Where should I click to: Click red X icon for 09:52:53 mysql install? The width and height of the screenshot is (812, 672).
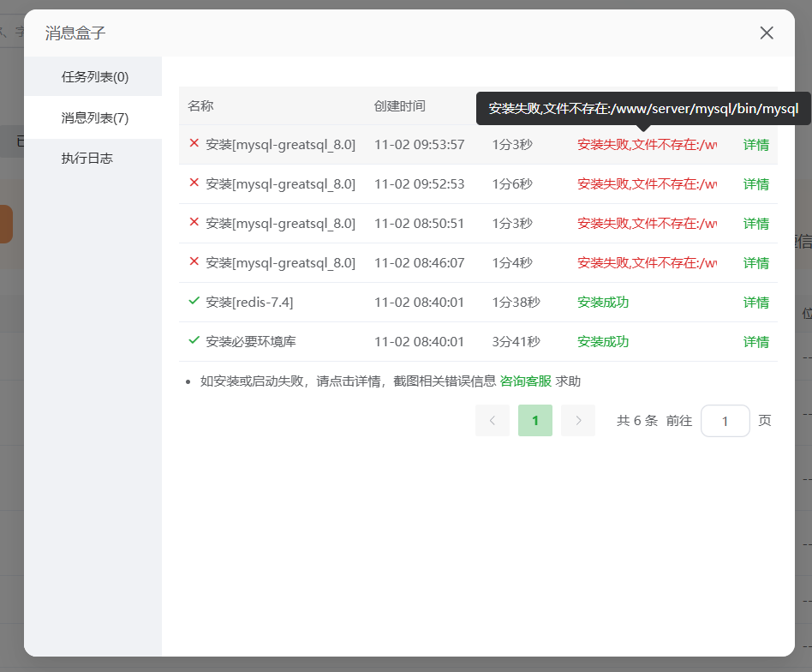point(194,183)
